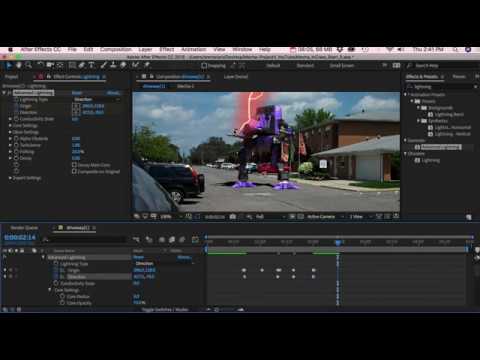Viewport: 480px width, 360px height.
Task: Expand Core Settings in Effect Controls
Action: (x=10, y=126)
